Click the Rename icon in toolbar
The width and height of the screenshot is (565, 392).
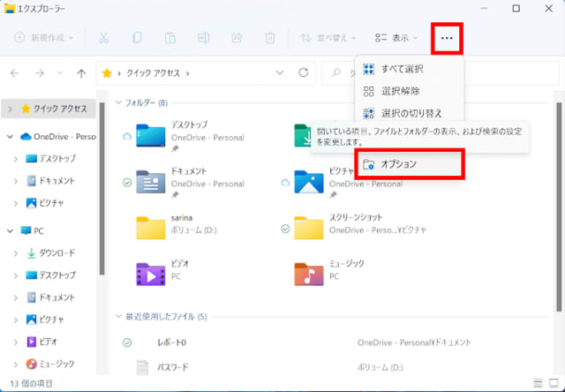pyautogui.click(x=204, y=38)
